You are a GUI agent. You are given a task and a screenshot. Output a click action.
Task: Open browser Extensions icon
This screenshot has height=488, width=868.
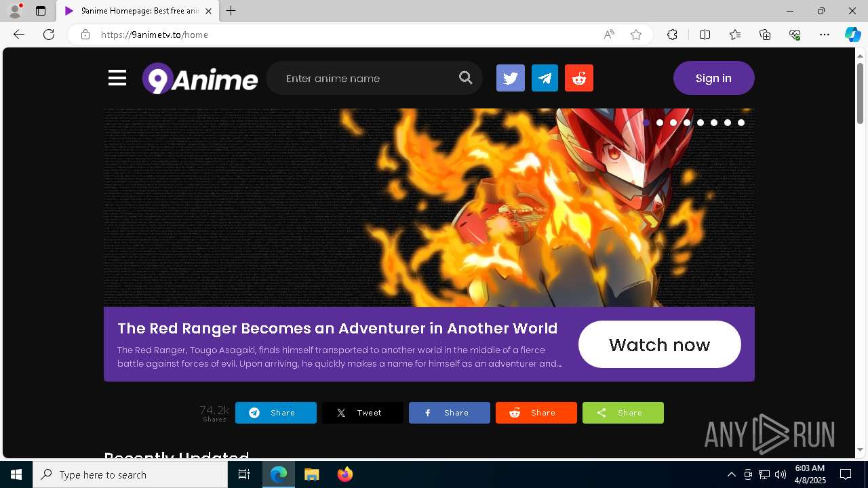point(672,35)
